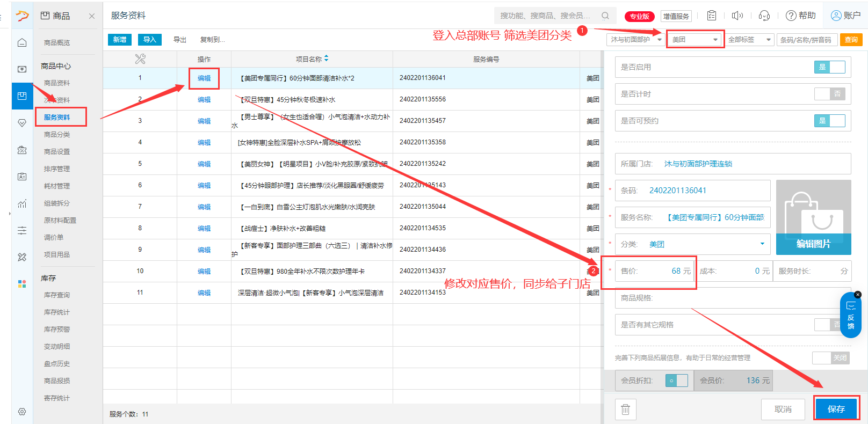Open the coupon ticket icon in rail

[x=22, y=150]
